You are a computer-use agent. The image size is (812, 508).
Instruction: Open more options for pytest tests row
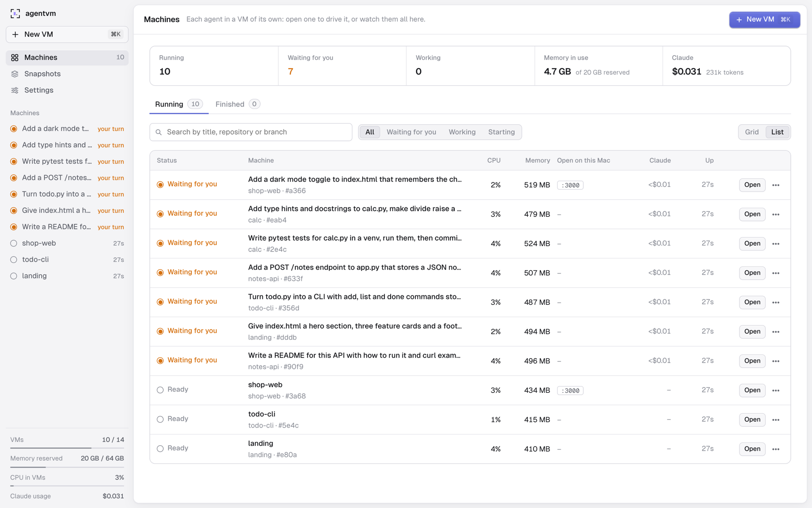coord(776,244)
